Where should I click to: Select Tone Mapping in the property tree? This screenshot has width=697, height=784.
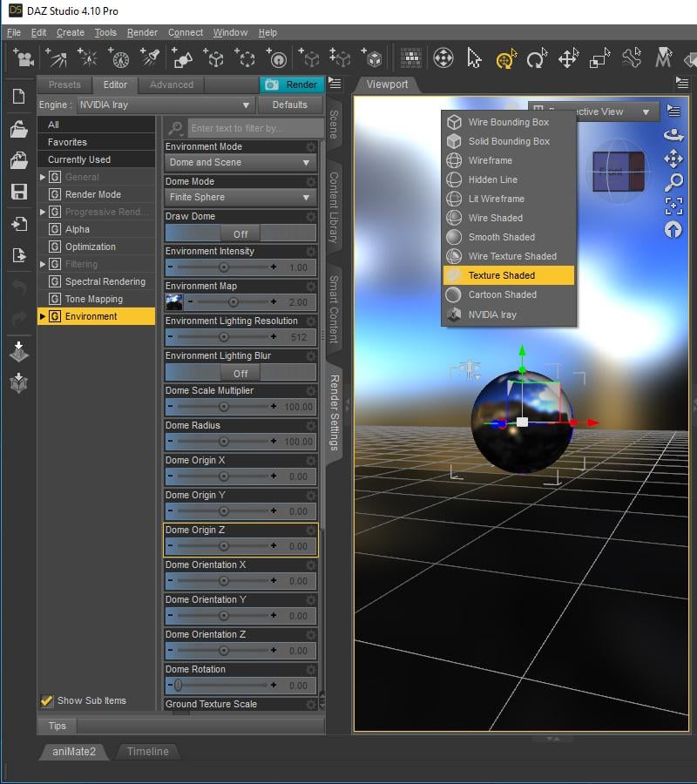coord(94,299)
